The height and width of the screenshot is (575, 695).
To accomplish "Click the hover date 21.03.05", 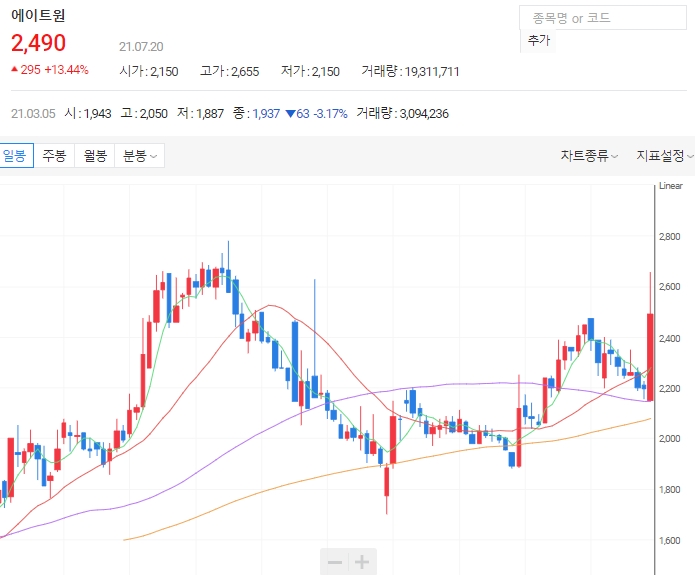I will (33, 113).
